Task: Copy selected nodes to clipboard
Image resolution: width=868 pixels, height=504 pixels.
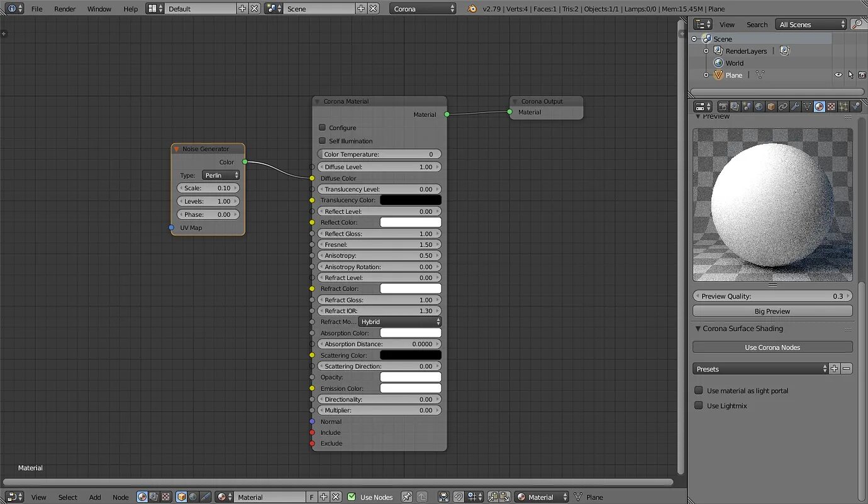Action: pyautogui.click(x=493, y=497)
